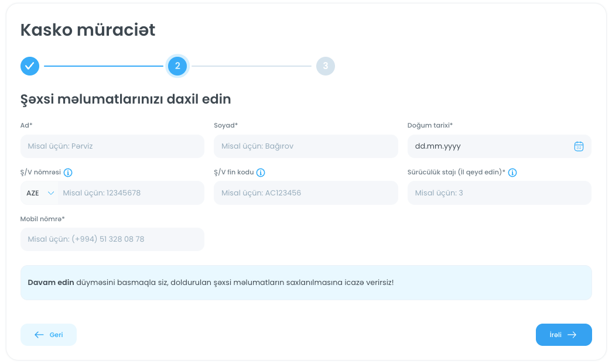Viewport: 612px width, 364px height.
Task: Click info icon beside Ş/V fin kodu
Action: [x=261, y=173]
